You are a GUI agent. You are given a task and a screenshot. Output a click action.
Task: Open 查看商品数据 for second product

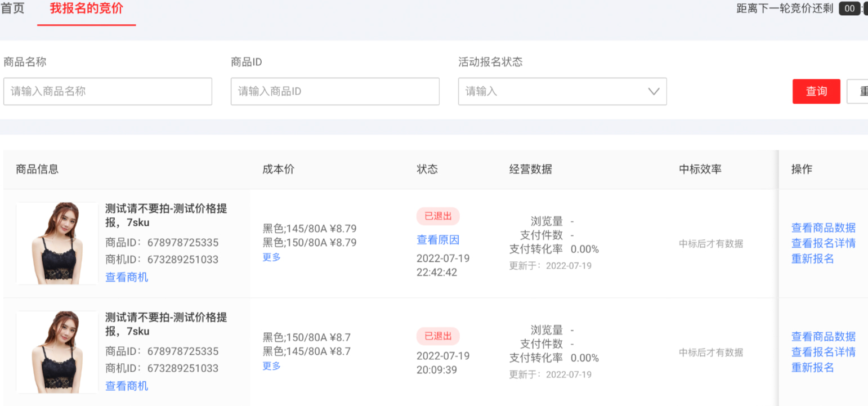[x=823, y=337]
